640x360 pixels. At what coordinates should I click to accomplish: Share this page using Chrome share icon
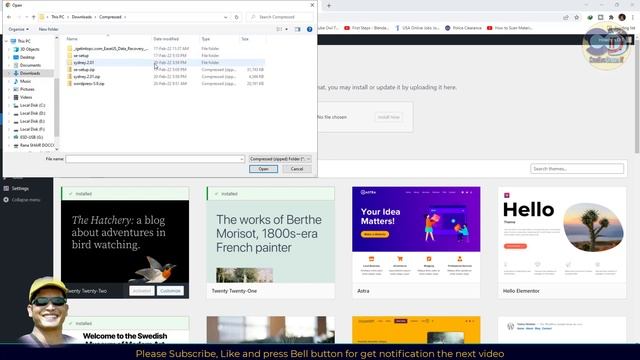pos(566,17)
